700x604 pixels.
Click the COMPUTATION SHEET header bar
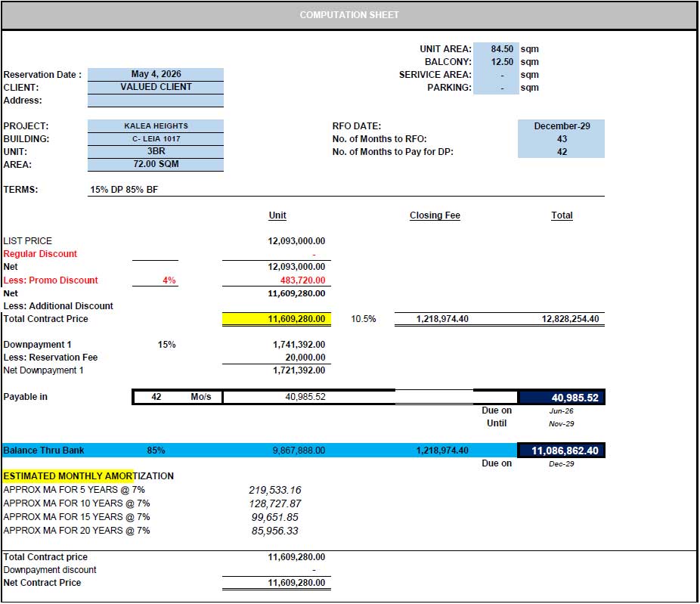coord(349,15)
